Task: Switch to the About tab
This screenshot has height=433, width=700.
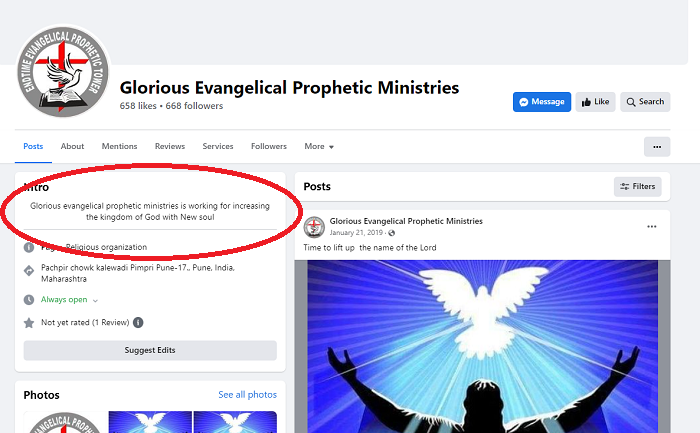Action: (72, 146)
